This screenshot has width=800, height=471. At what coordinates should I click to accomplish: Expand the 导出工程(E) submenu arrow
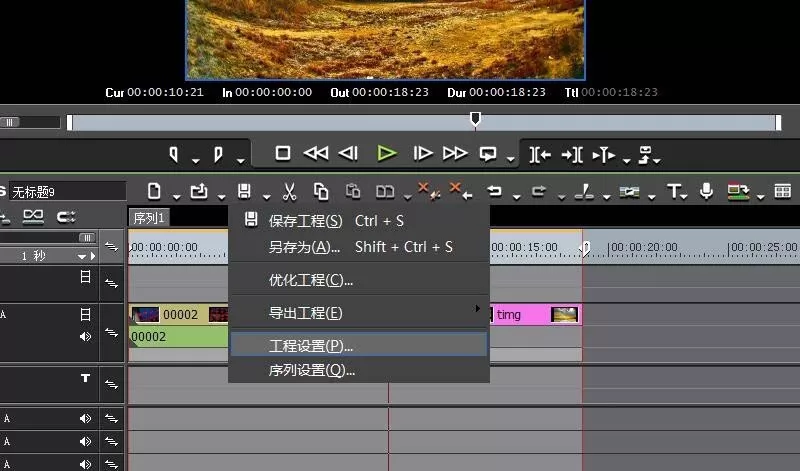pyautogui.click(x=478, y=309)
